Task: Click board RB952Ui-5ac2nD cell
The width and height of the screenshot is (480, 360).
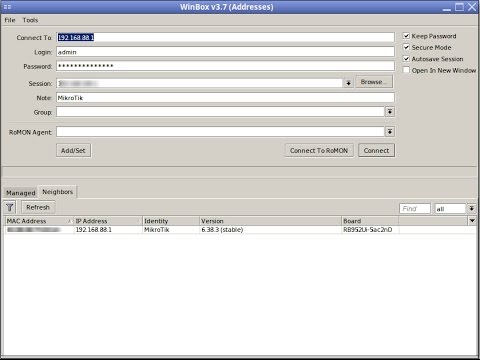Action: [x=370, y=230]
